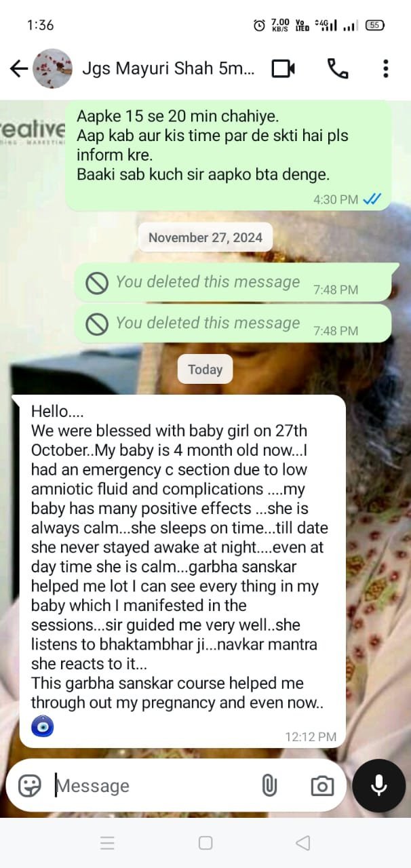Open the three-dot more options menu
This screenshot has width=411, height=868.
[385, 68]
